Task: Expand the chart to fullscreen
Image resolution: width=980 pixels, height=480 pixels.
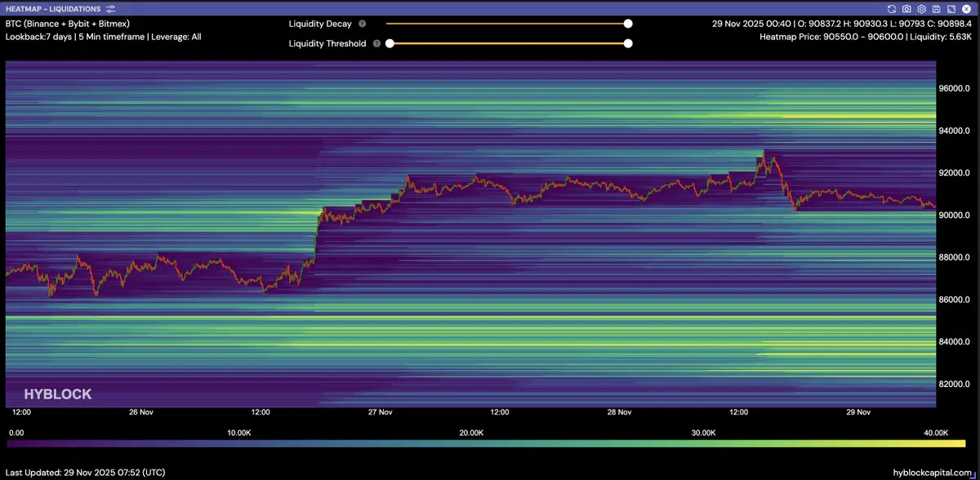Action: (x=950, y=9)
